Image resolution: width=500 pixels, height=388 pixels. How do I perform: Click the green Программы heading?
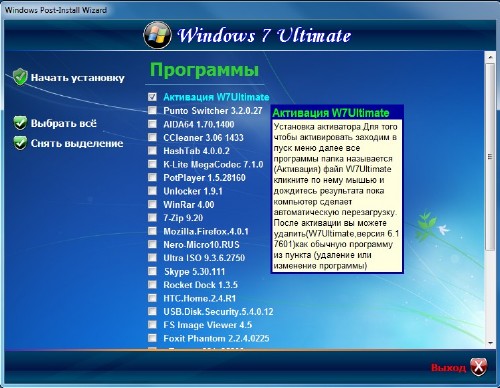coord(204,70)
